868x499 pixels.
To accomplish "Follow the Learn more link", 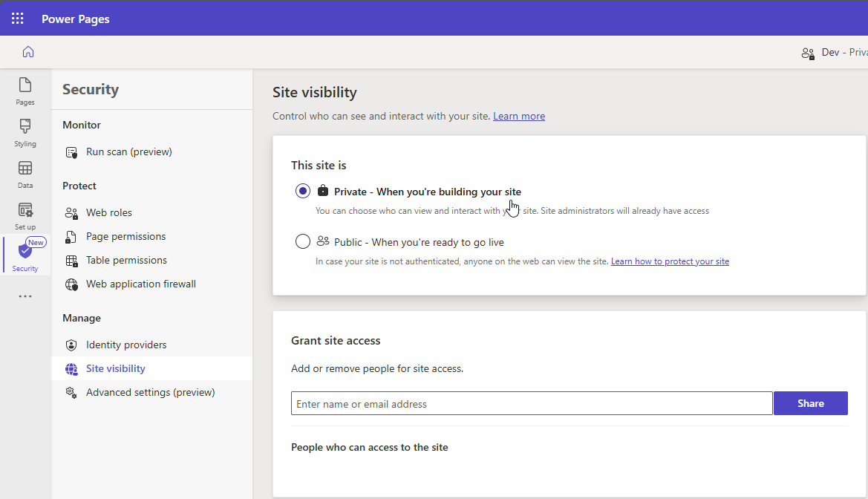I will 519,117.
